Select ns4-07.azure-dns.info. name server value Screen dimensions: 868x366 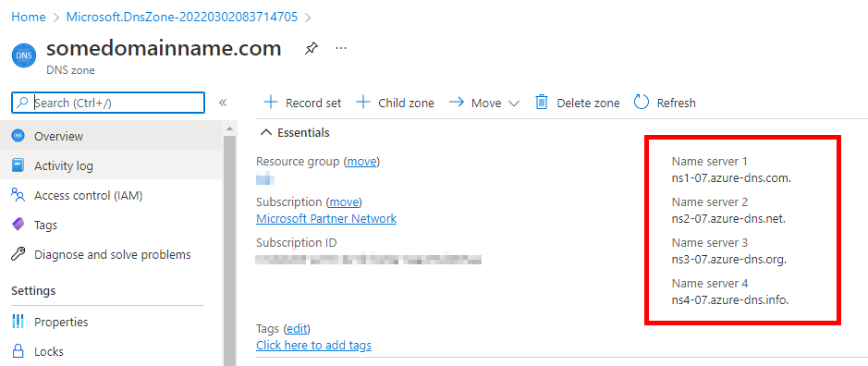coord(729,300)
